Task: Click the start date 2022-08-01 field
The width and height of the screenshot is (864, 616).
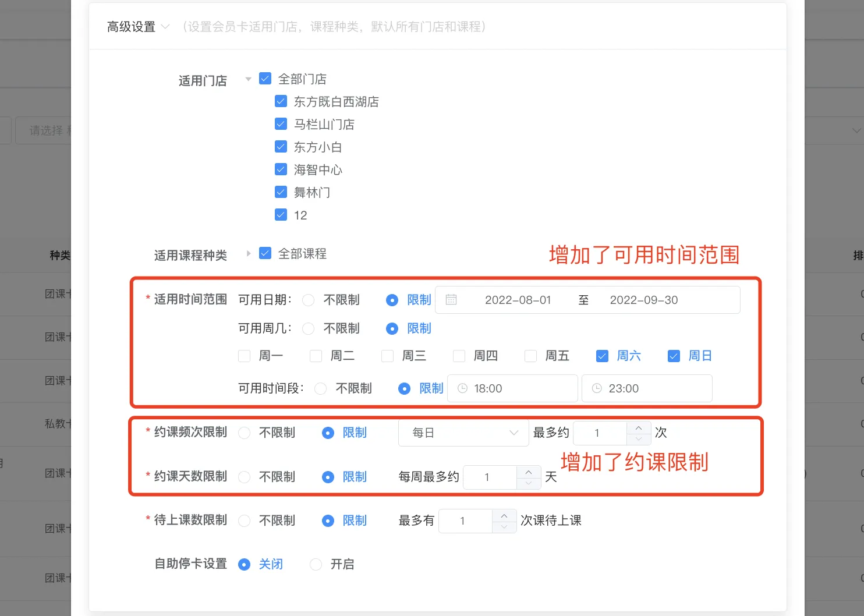Action: point(518,300)
